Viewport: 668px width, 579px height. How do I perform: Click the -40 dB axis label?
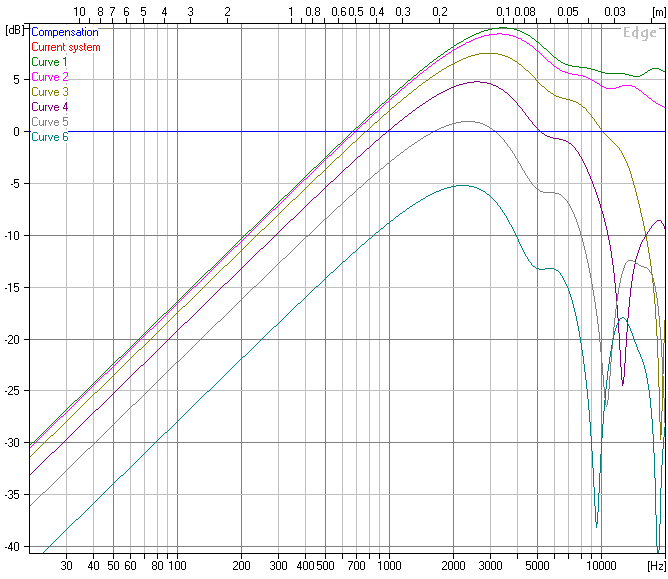(12, 547)
